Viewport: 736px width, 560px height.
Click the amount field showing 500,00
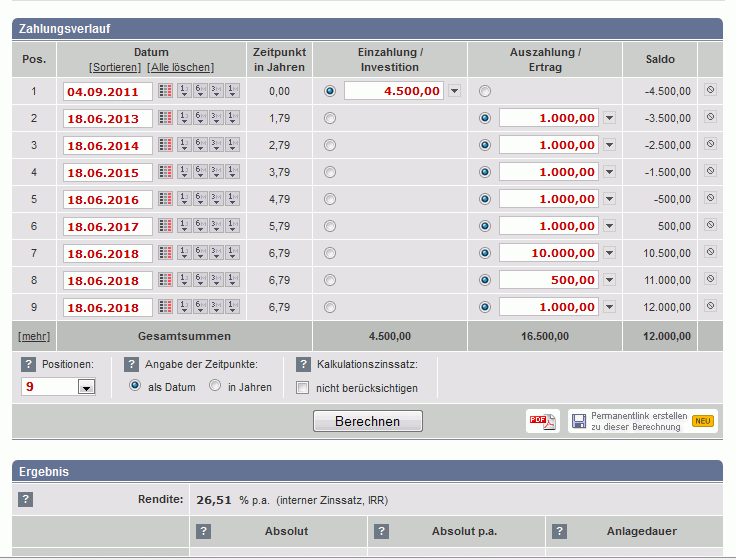pos(549,280)
